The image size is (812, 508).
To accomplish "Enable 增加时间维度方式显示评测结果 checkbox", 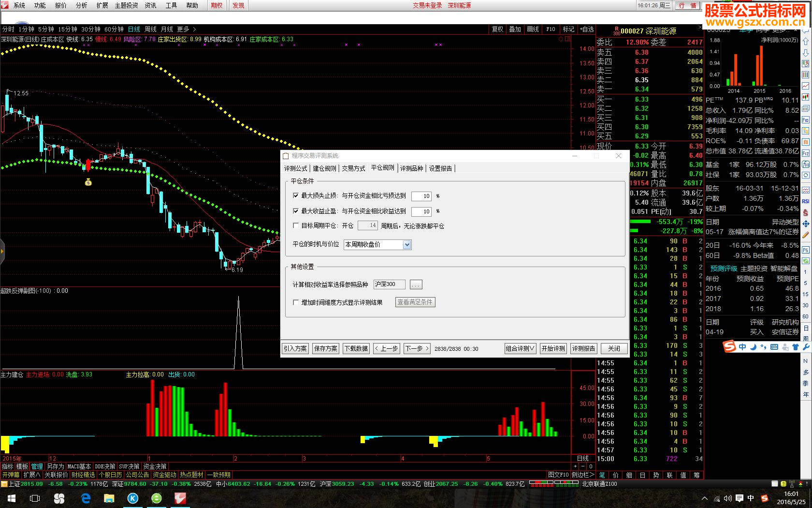I will [296, 302].
